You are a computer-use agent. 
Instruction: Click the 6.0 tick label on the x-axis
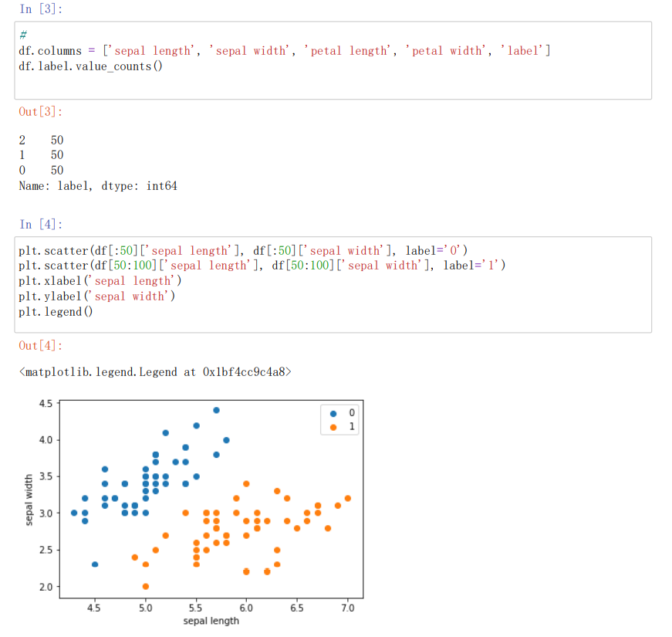coord(246,608)
